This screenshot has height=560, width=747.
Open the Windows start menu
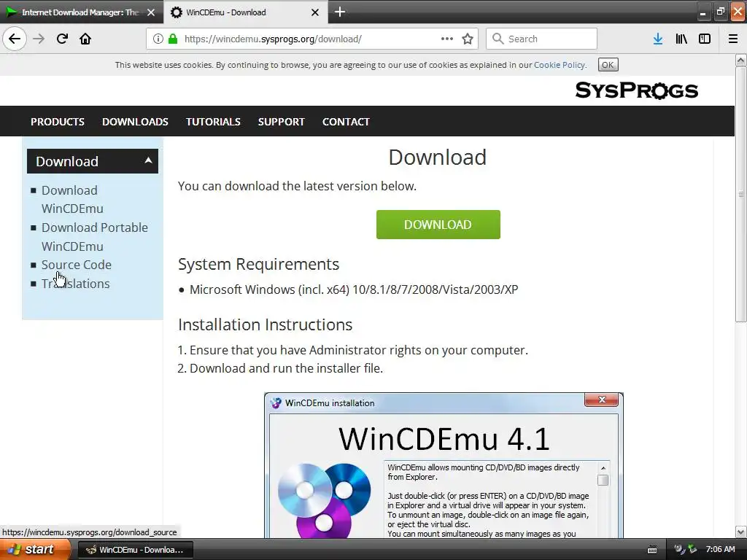point(35,550)
